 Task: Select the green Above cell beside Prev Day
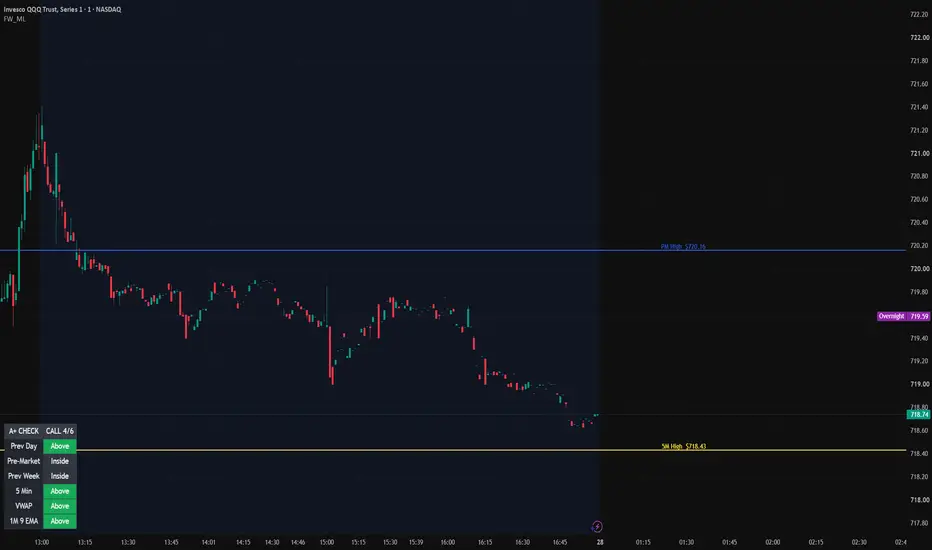[59, 446]
